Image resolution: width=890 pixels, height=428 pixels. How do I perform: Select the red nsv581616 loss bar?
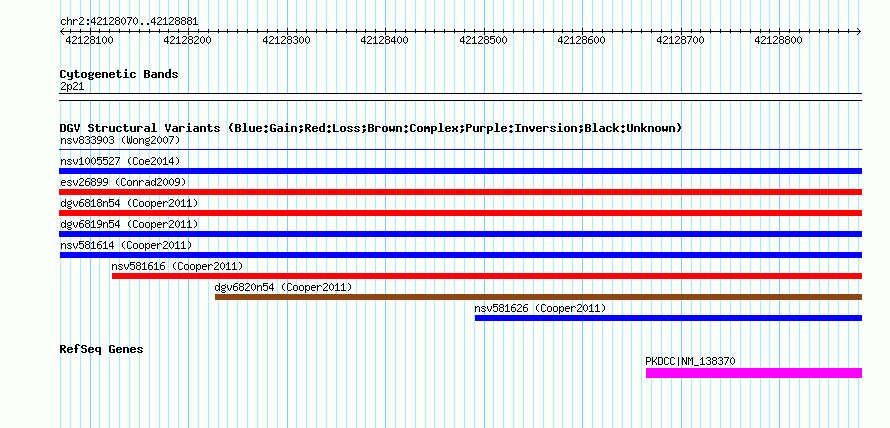[x=486, y=276]
